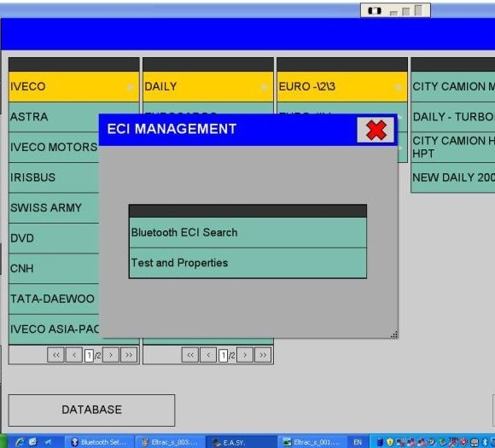The width and height of the screenshot is (495, 448).
Task: Select DAILY in the vehicle column
Action: 208,86
